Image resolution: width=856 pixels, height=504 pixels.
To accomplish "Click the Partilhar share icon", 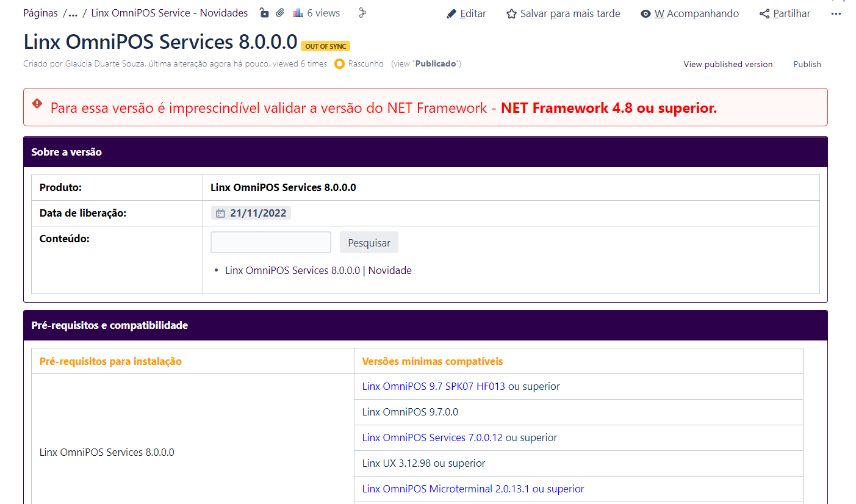I will [x=764, y=13].
